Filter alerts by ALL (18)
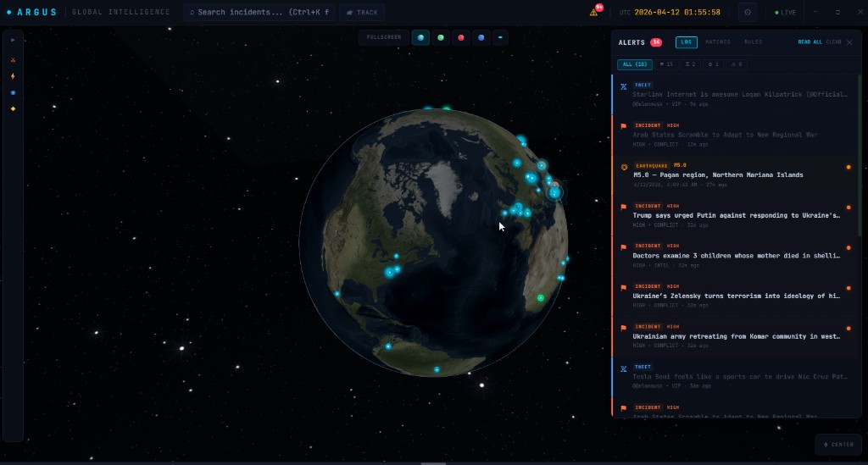Image resolution: width=868 pixels, height=465 pixels. point(634,64)
